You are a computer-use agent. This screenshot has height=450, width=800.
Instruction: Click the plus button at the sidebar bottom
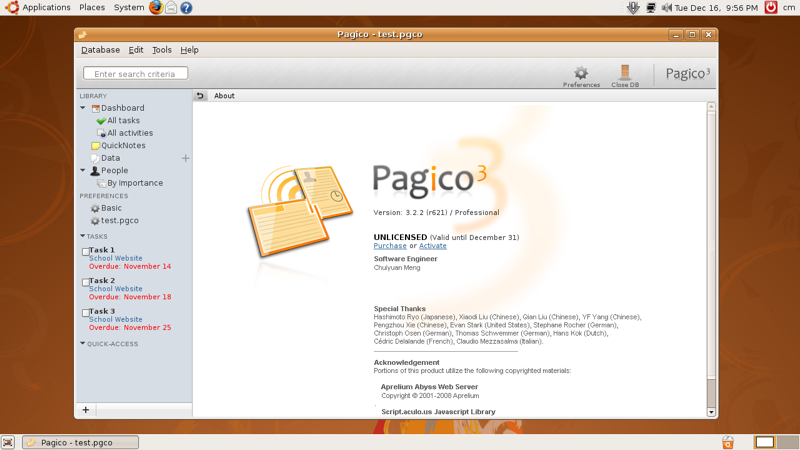86,410
